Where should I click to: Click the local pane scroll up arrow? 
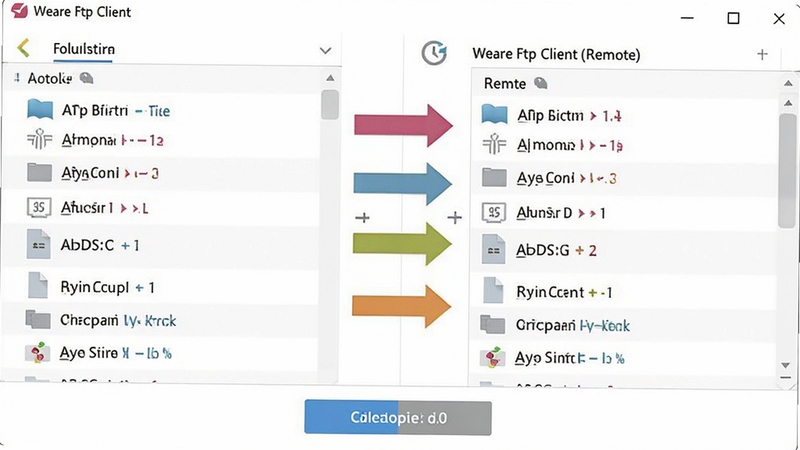330,78
